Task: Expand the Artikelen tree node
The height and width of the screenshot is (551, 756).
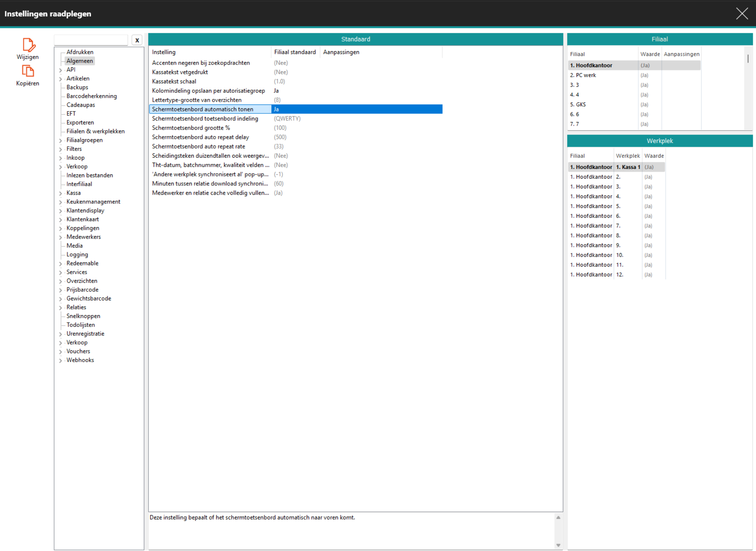Action: [x=61, y=79]
